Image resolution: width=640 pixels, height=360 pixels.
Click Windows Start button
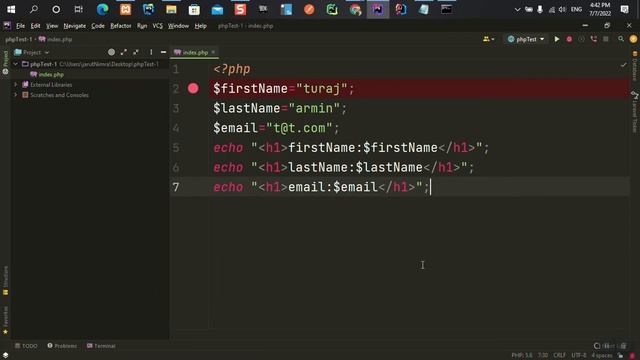pos(11,9)
